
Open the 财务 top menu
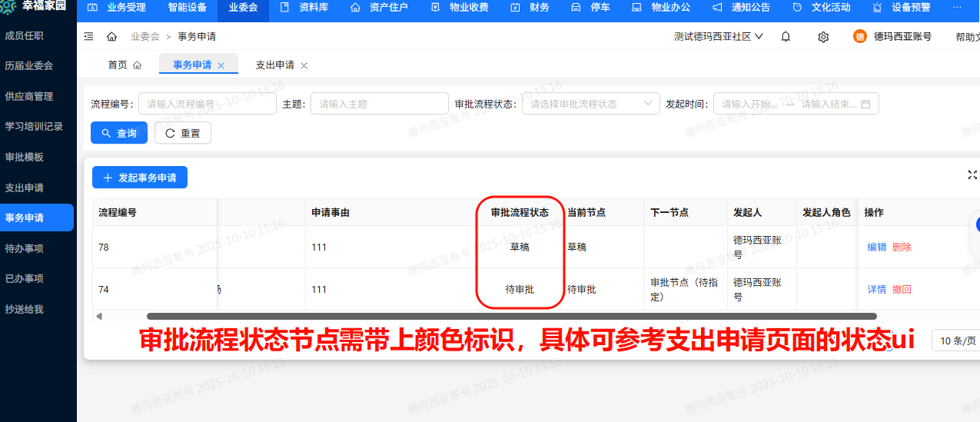[x=530, y=8]
